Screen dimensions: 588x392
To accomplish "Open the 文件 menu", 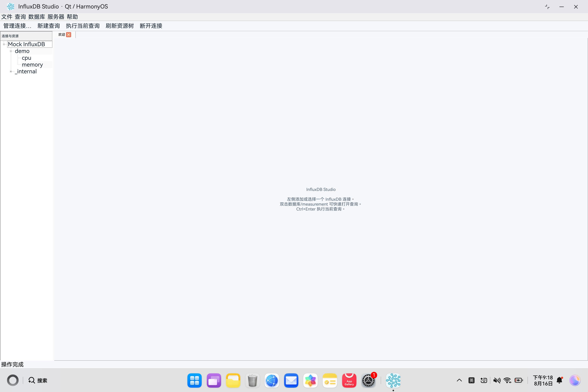I will (x=7, y=17).
